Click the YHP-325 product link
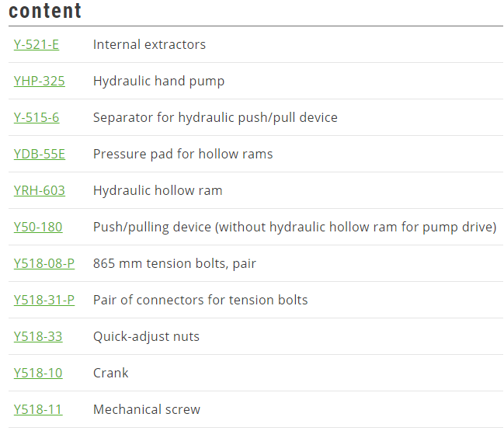The height and width of the screenshot is (431, 504). pyautogui.click(x=40, y=82)
